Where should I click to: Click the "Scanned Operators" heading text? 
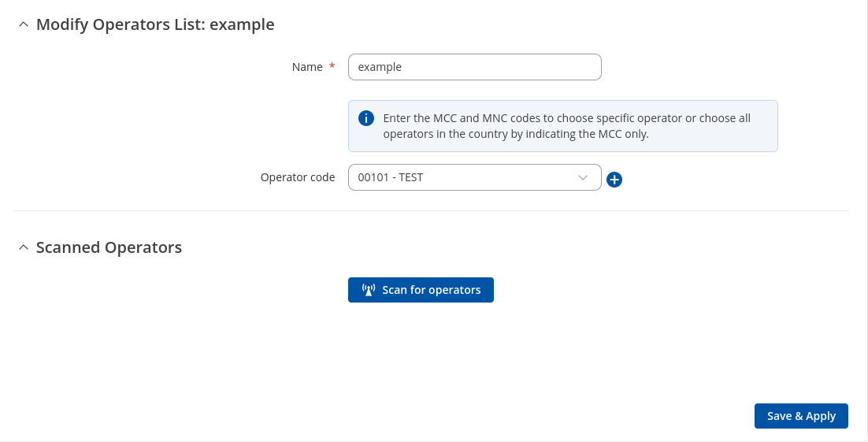(x=109, y=247)
